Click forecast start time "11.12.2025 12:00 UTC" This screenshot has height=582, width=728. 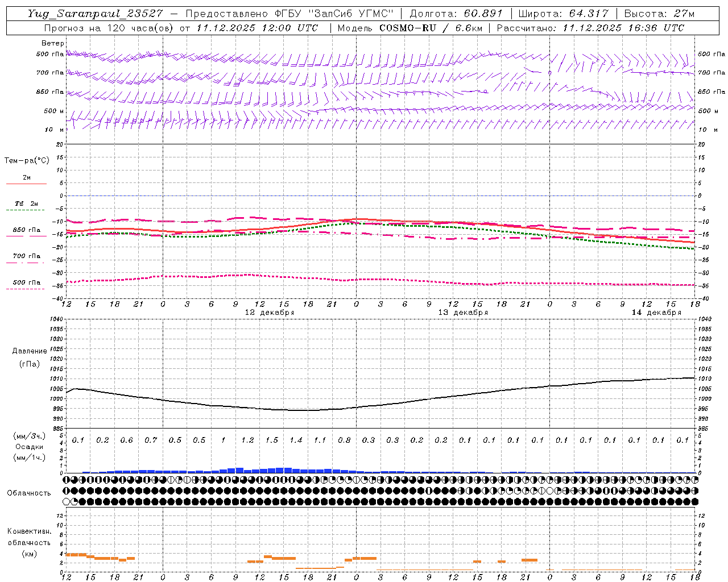click(x=257, y=28)
